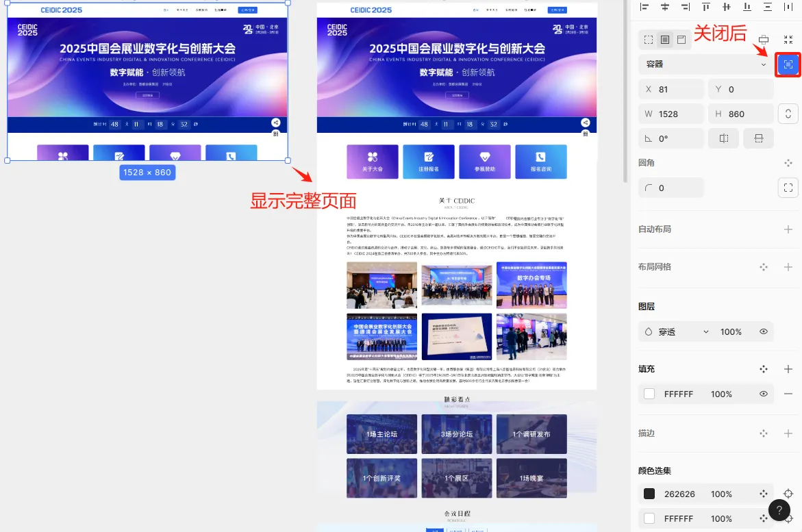Click the printer-shaped icon above the container dropdown

(x=764, y=40)
